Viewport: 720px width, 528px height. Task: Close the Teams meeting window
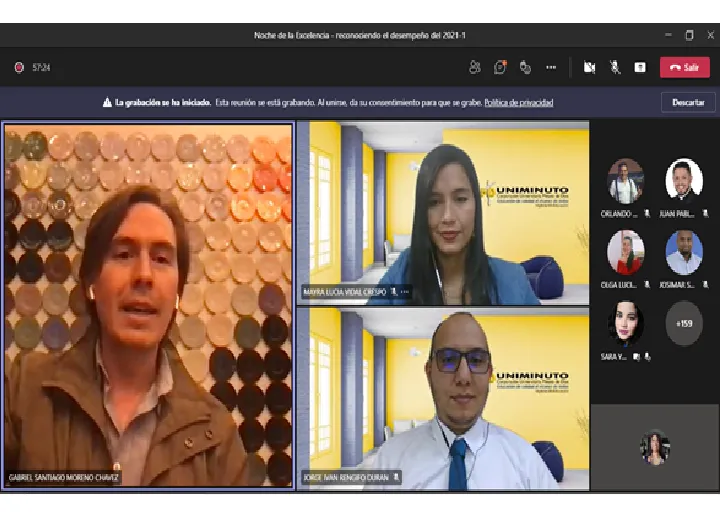coord(710,35)
